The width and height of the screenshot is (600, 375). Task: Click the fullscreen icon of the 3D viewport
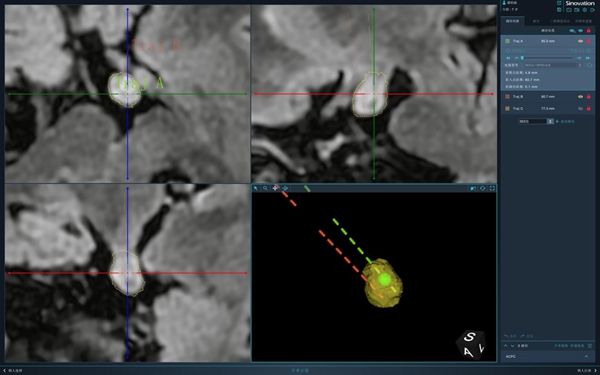point(492,188)
